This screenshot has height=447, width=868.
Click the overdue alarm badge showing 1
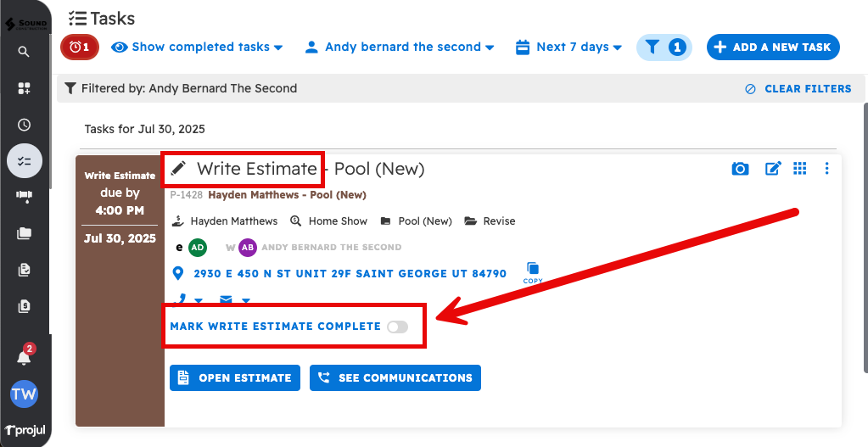80,47
